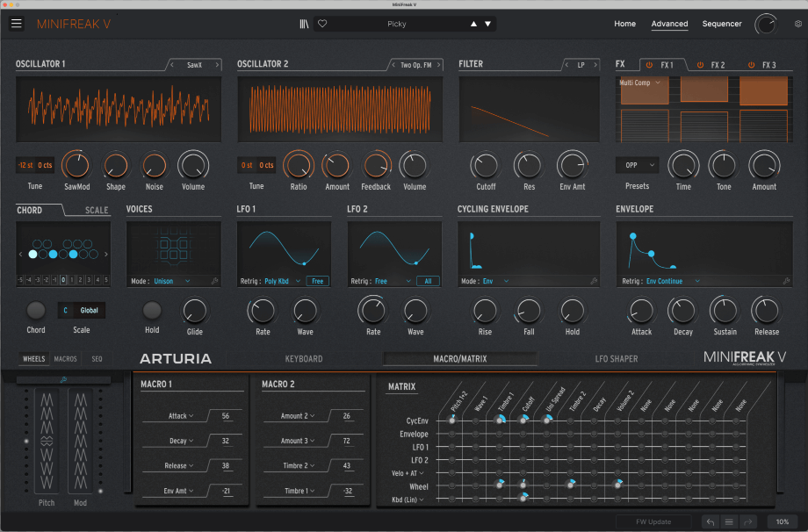
Task: Click the redo arrow in status bar
Action: click(x=747, y=521)
